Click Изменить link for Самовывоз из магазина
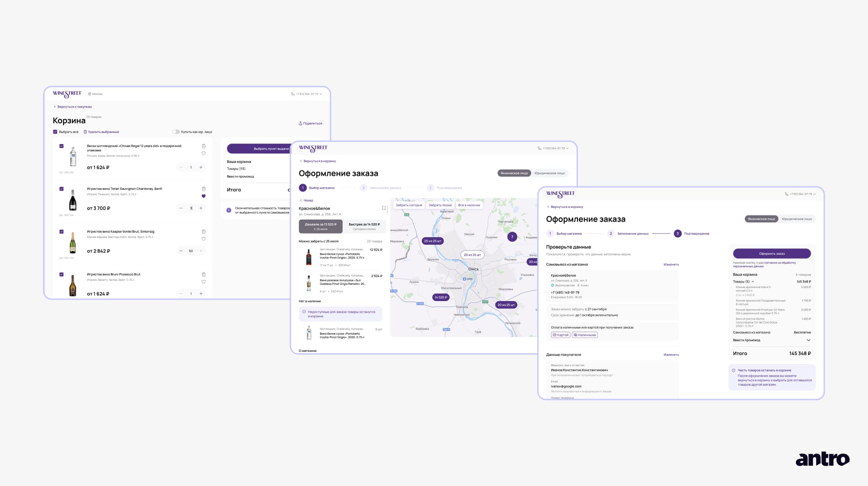The width and height of the screenshot is (868, 486). pyautogui.click(x=671, y=265)
